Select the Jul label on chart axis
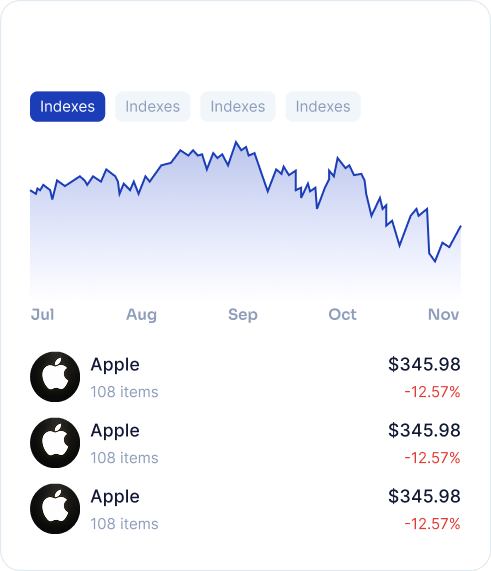 (x=43, y=314)
